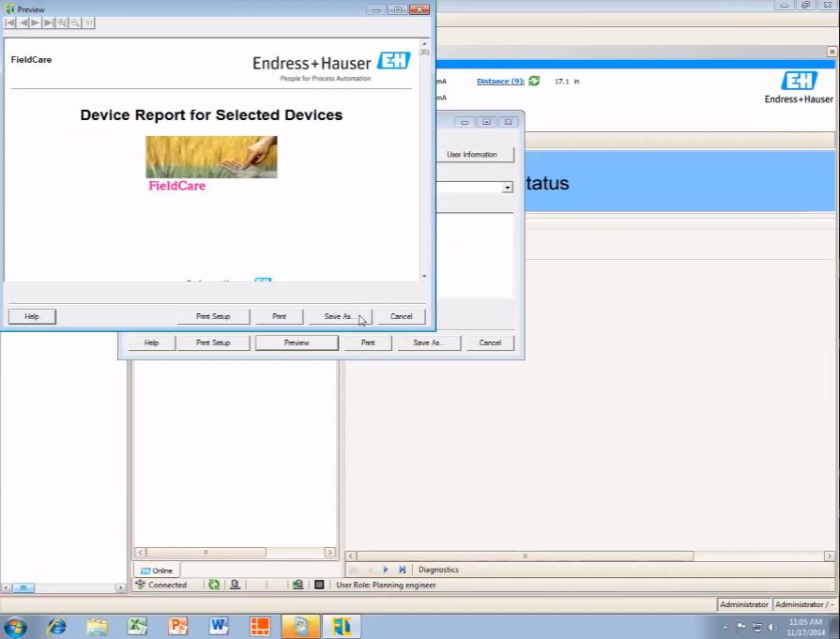Open the User Information tab
The height and width of the screenshot is (639, 840).
(x=472, y=154)
